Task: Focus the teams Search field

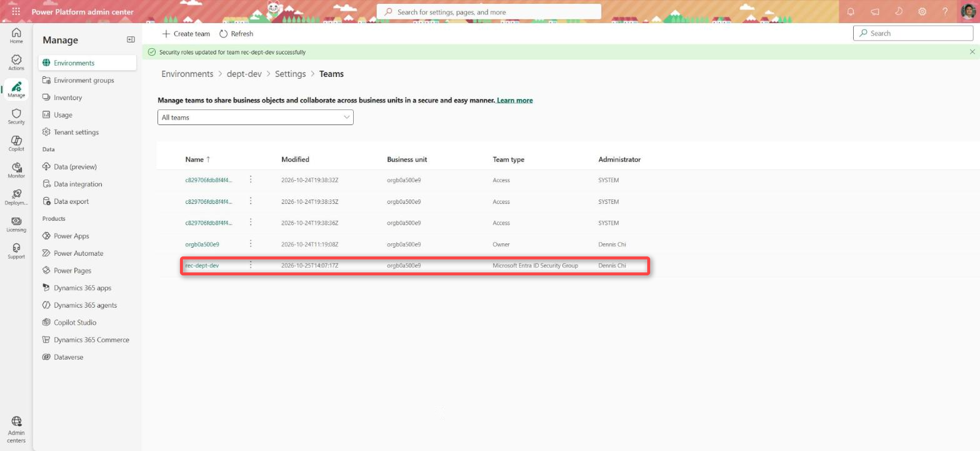Action: (913, 33)
